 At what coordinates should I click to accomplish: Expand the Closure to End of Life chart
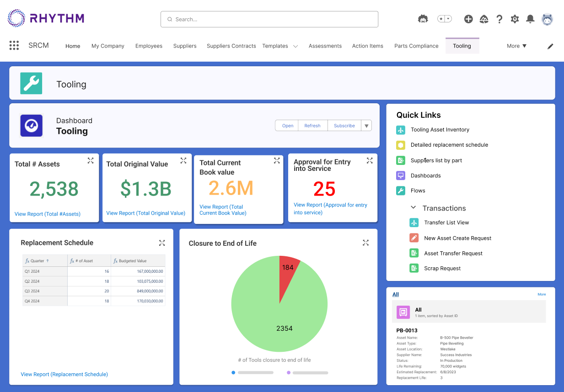pos(365,243)
